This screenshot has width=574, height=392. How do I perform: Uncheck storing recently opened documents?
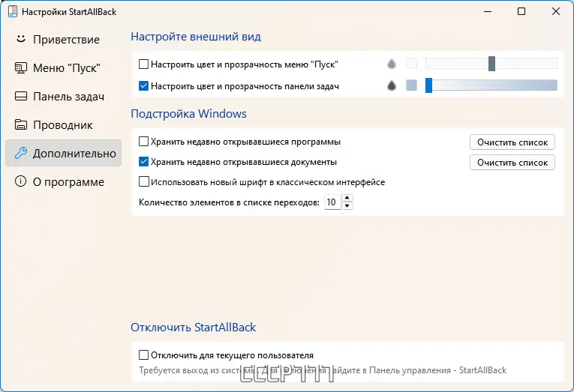point(144,161)
